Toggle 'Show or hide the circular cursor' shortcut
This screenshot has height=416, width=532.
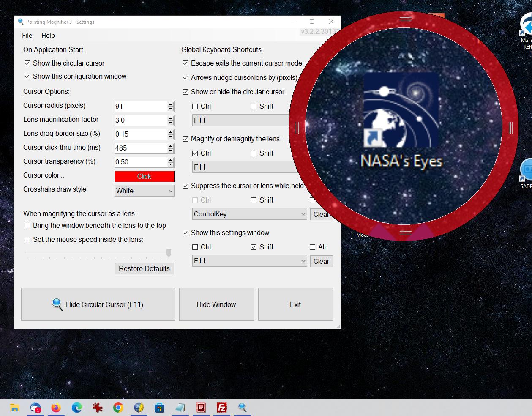pyautogui.click(x=185, y=92)
